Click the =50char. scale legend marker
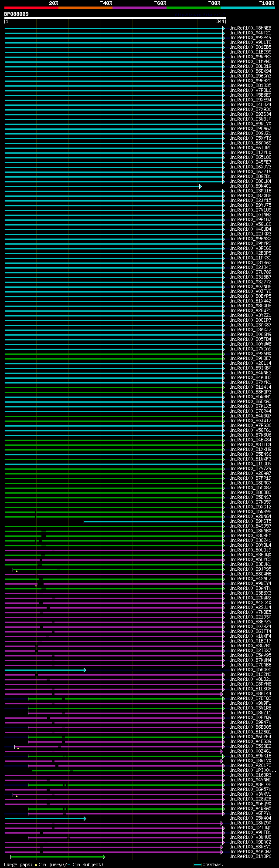Screen dimensions: 279x868 click(197, 865)
